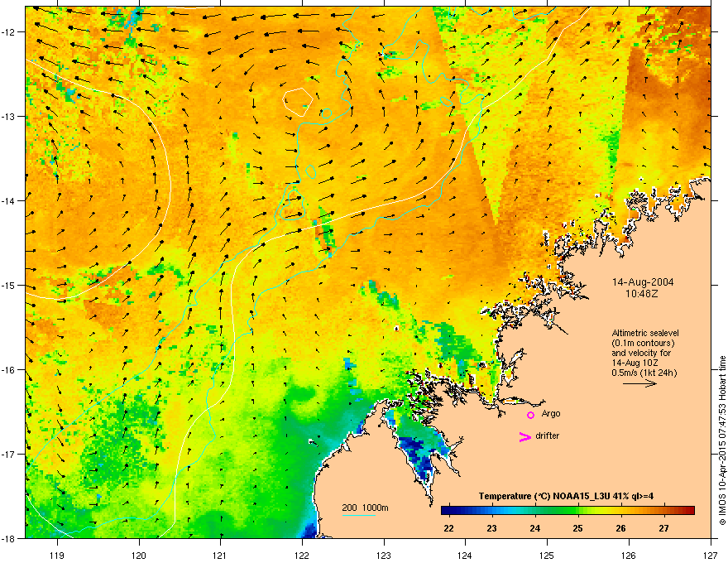Click the latitude axis label -12

coord(9,32)
